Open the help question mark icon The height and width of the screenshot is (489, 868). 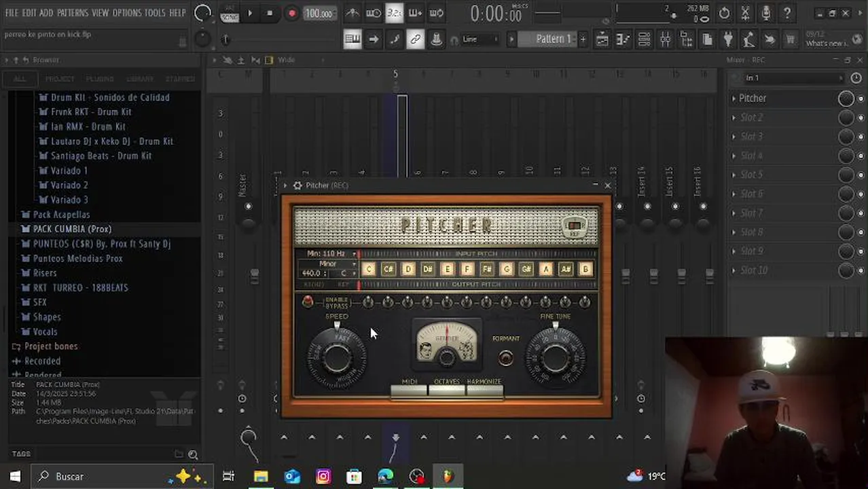787,13
